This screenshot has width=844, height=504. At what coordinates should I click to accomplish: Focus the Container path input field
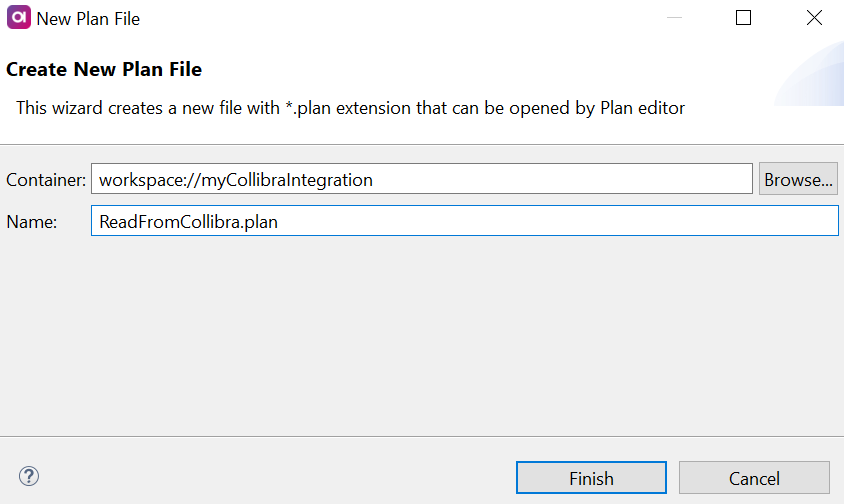560,180
